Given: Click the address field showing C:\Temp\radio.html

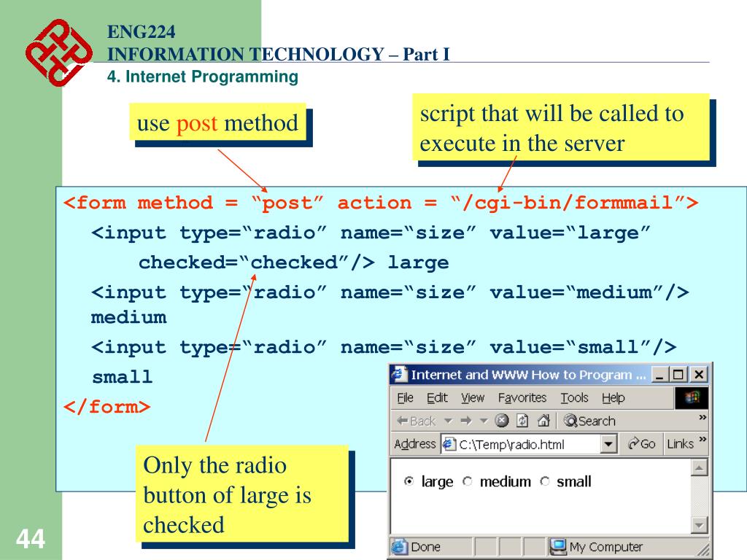Looking at the screenshot, I should (x=529, y=444).
